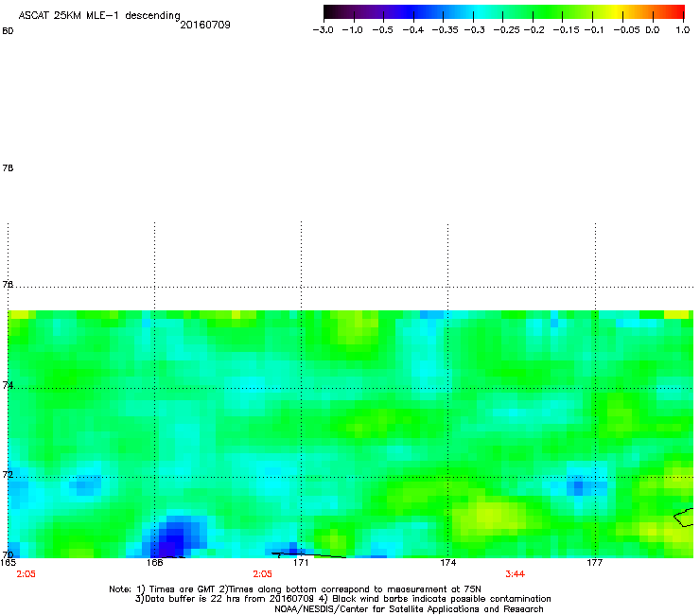
Task: Click the latitude label 76
Action: coord(8,285)
